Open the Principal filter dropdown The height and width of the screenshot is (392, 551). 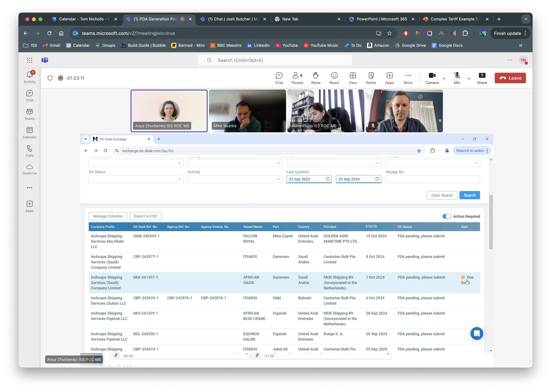coord(433,163)
